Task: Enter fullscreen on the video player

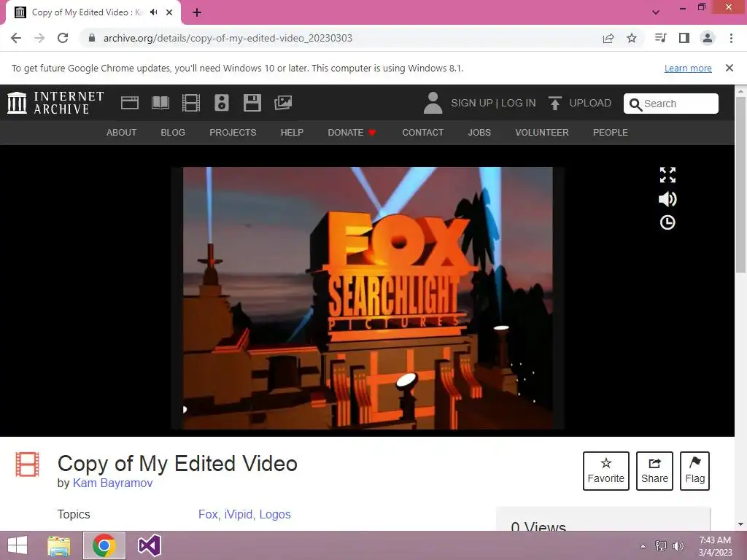Action: coord(667,175)
